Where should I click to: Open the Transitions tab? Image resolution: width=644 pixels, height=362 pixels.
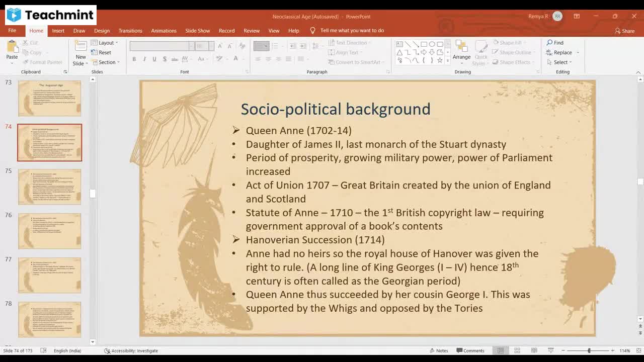click(x=130, y=31)
